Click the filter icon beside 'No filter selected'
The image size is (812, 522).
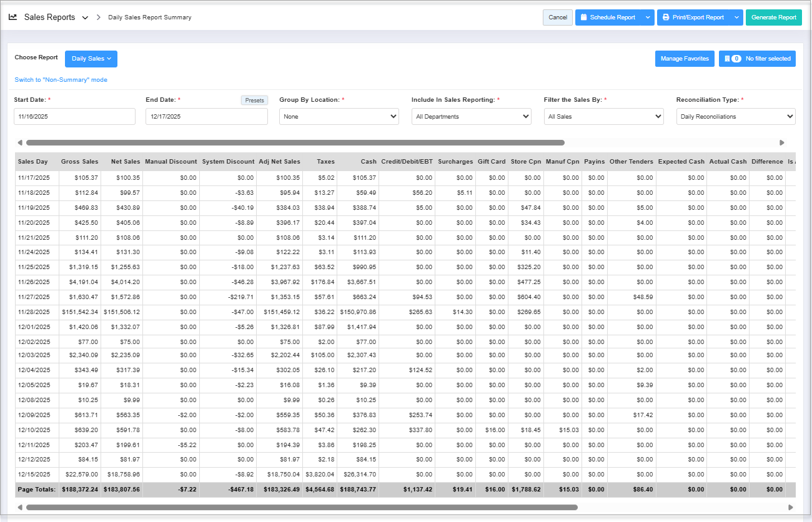click(x=727, y=59)
